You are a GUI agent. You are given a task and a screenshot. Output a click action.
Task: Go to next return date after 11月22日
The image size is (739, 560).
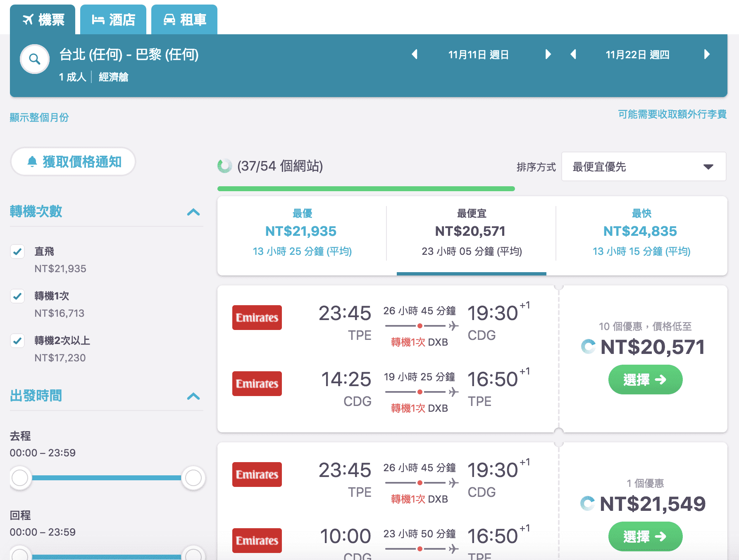[x=707, y=54]
